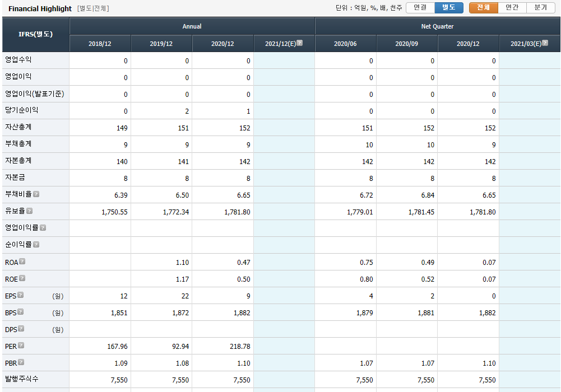Switch to 연결 consolidated view
This screenshot has width=561, height=392.
[420, 7]
